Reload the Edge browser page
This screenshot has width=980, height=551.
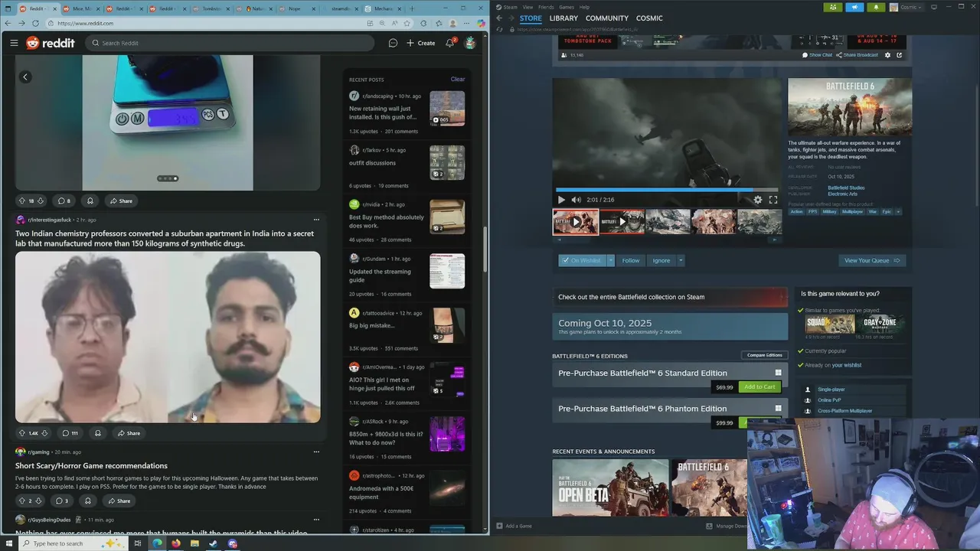click(x=35, y=23)
